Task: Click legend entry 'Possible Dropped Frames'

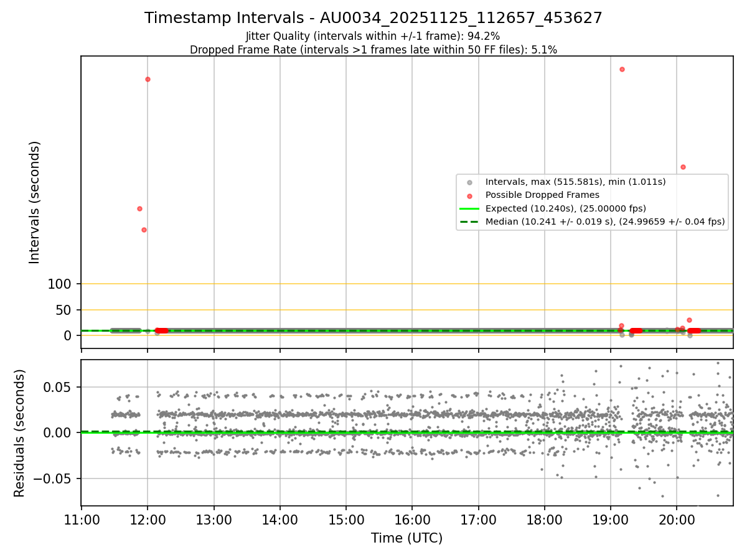Action: 542,195
